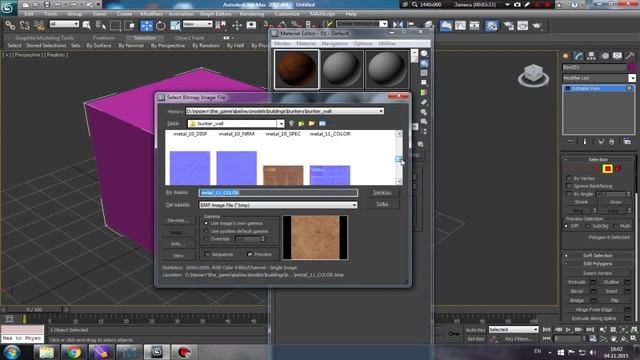Collapse the Edit Polygons rollout
Viewport: 640px width, 360px height.
[598, 264]
